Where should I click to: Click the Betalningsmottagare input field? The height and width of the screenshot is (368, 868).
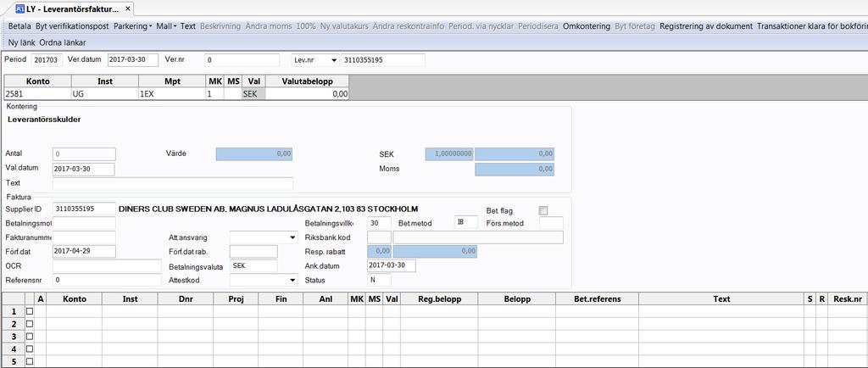(84, 223)
